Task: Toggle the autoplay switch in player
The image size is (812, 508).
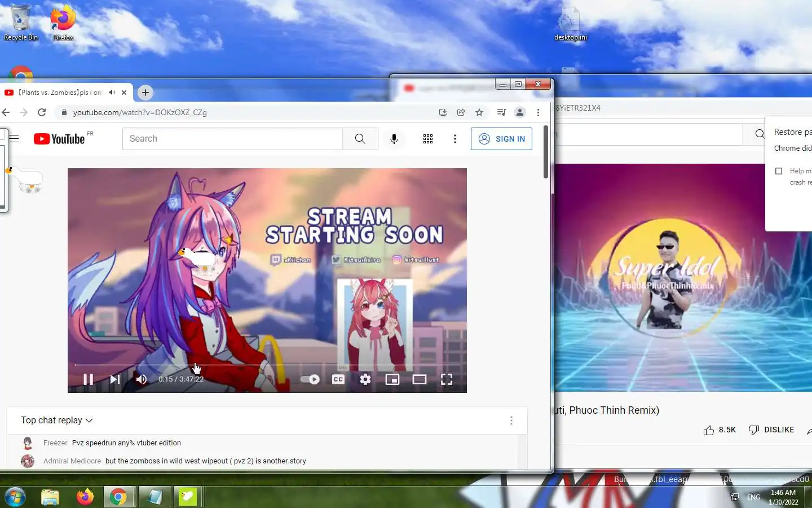Action: pos(310,379)
